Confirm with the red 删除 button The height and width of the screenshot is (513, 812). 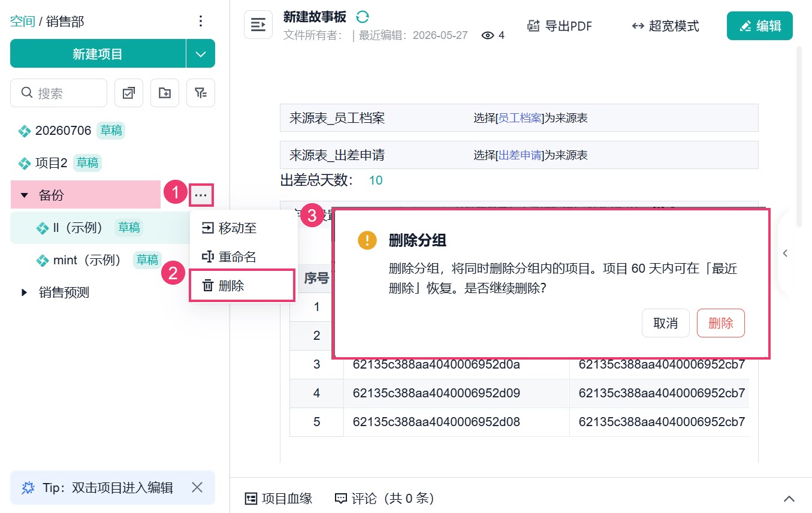pyautogui.click(x=720, y=324)
